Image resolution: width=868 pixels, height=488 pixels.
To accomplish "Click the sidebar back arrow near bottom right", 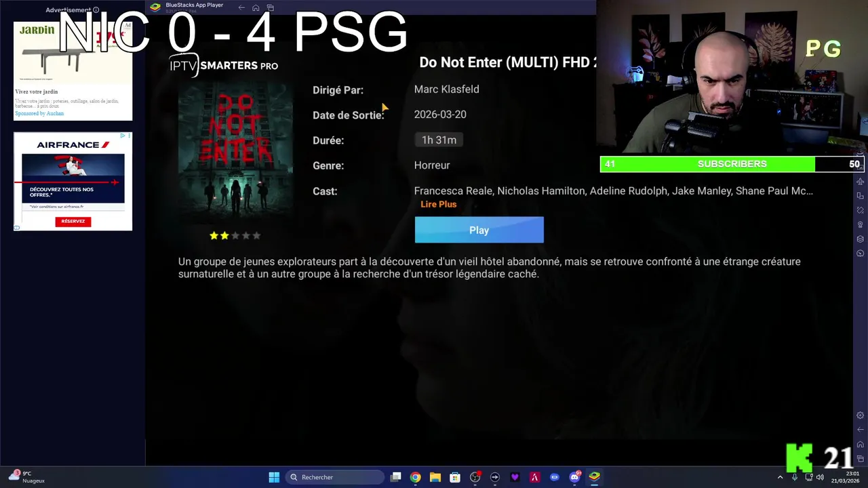I will click(861, 430).
